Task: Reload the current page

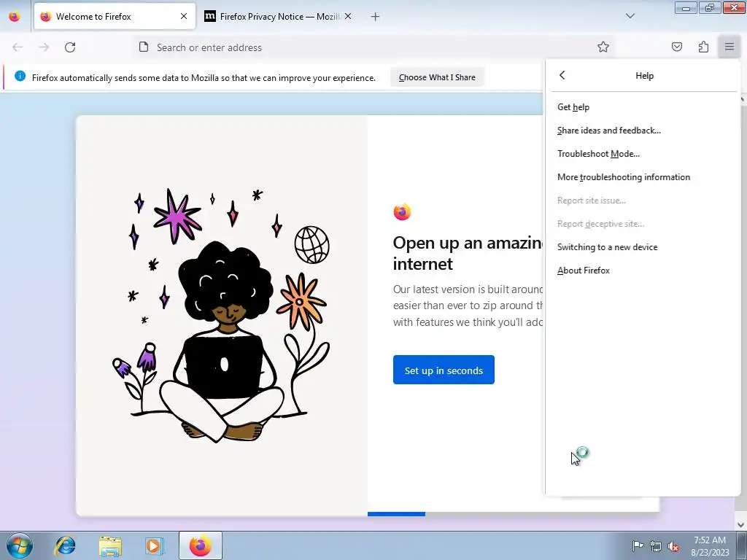Action: point(70,47)
